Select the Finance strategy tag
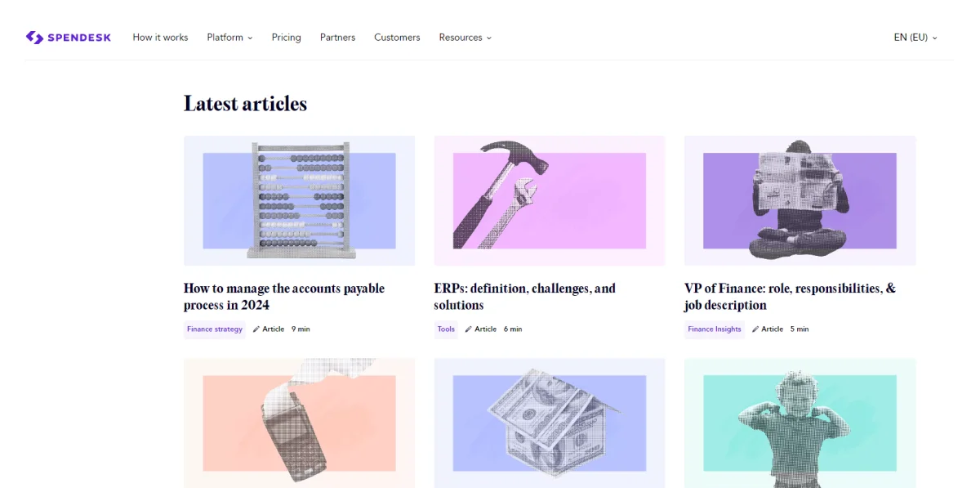 [x=215, y=329]
